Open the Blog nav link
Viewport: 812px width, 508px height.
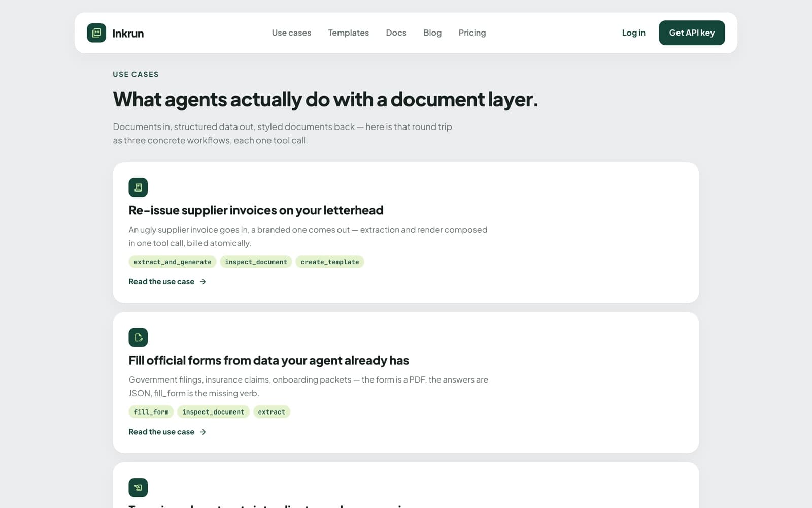point(432,33)
